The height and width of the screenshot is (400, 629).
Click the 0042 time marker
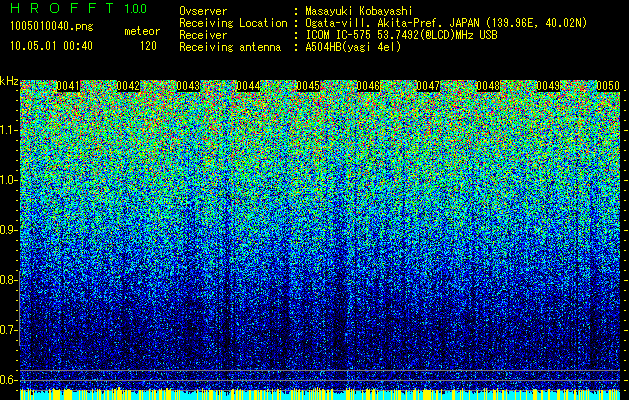[128, 86]
